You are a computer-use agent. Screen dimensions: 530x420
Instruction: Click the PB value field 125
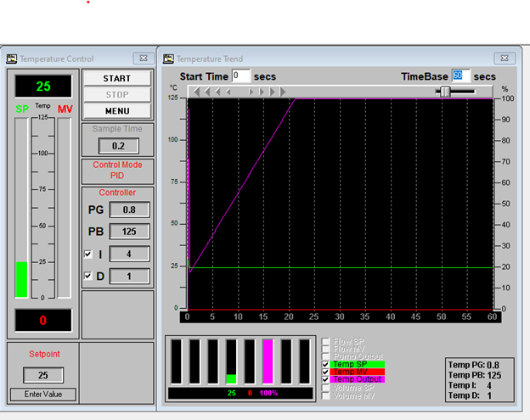(129, 232)
